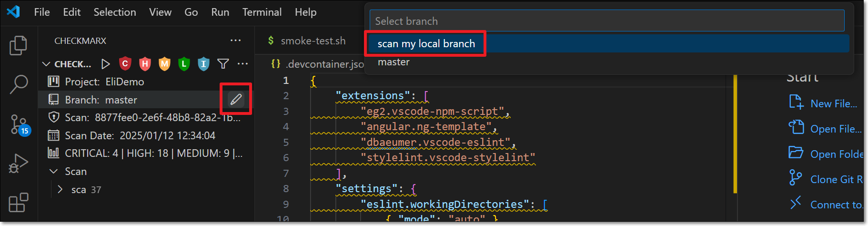868x226 pixels.
Task: Click "angular.ng-template" string
Action: 426,126
